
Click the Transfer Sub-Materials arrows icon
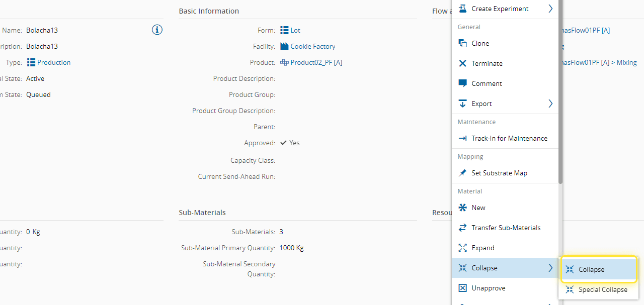pos(463,228)
